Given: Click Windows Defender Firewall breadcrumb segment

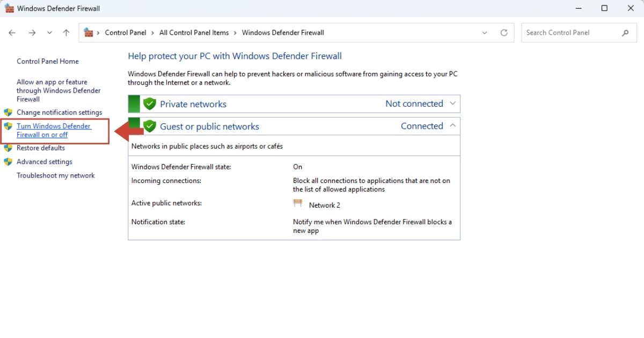Looking at the screenshot, I should [x=283, y=33].
